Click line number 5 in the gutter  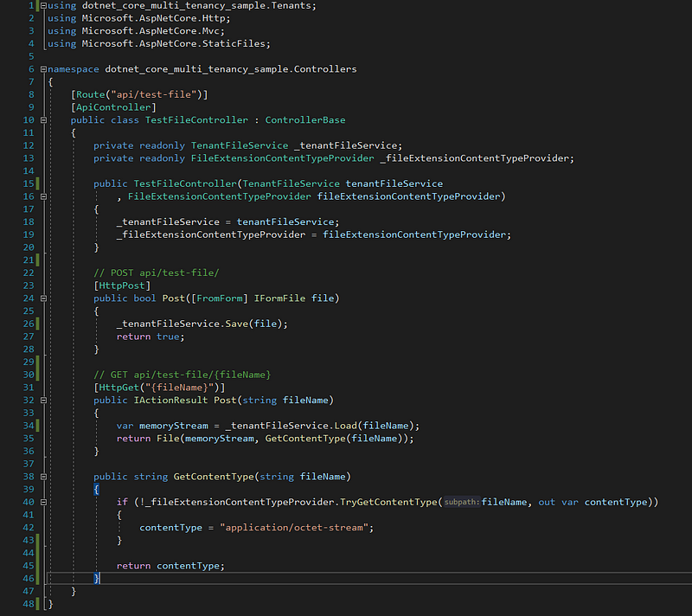pyautogui.click(x=31, y=56)
